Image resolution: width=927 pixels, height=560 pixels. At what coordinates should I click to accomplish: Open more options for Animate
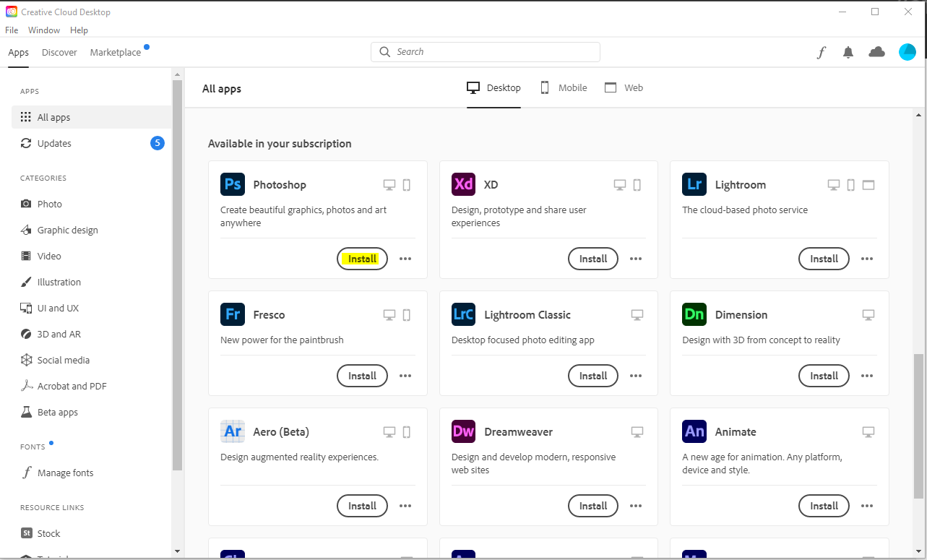point(867,506)
